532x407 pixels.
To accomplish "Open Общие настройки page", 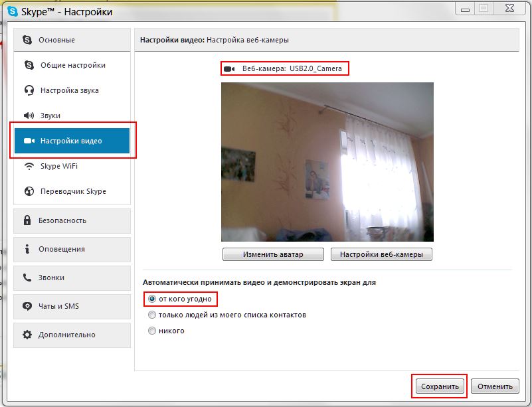I will (x=72, y=65).
